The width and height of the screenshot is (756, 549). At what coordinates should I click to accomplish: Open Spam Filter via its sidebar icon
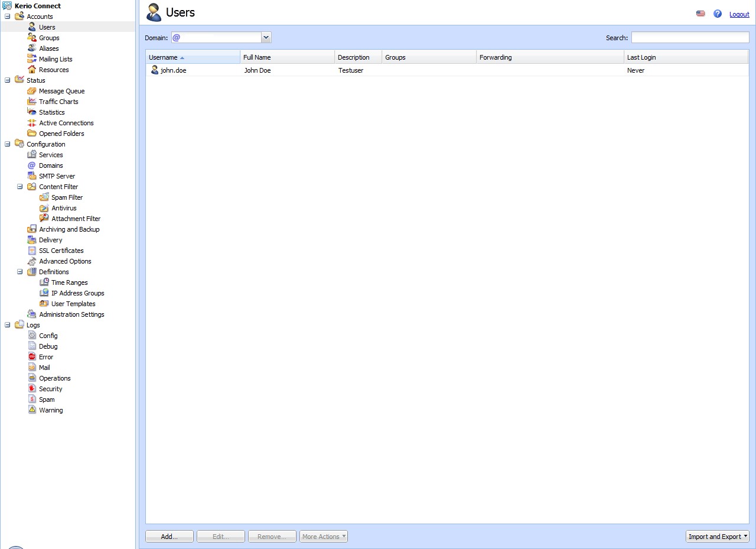point(44,197)
